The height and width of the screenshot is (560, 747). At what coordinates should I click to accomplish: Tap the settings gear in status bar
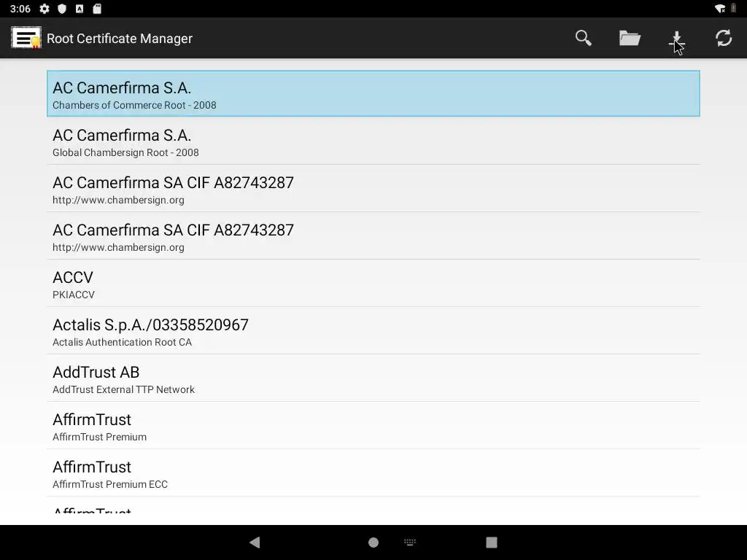coord(44,9)
